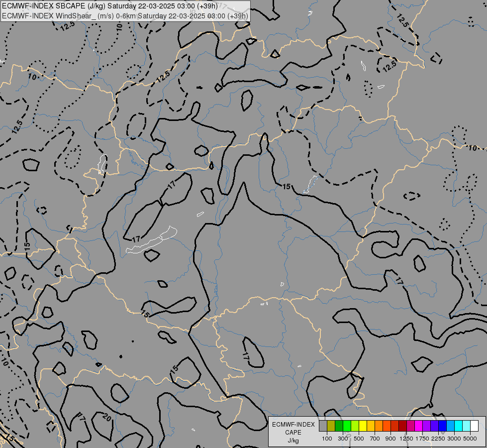Choose the white legend swatch
487x448 pixels.
pos(474,426)
